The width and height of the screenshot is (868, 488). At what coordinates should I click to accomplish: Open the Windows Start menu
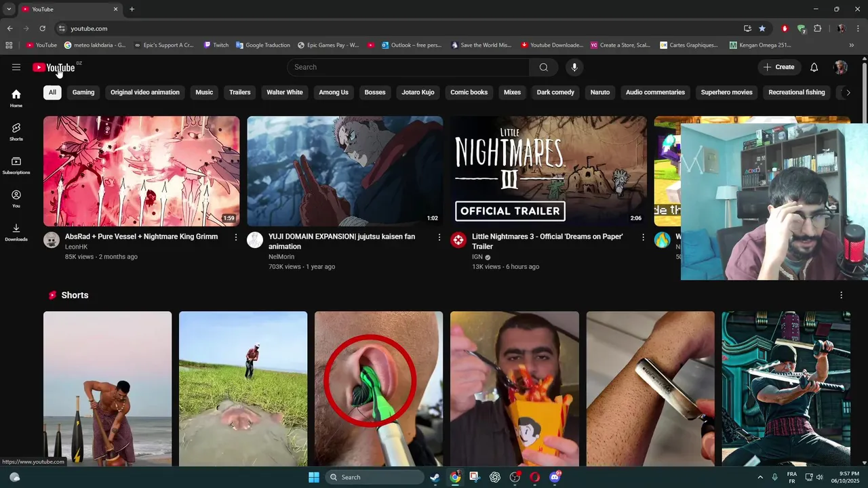coord(314,477)
